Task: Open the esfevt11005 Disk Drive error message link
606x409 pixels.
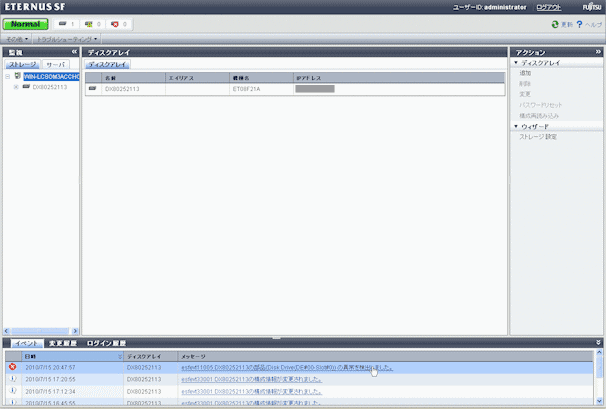Action: tap(287, 368)
